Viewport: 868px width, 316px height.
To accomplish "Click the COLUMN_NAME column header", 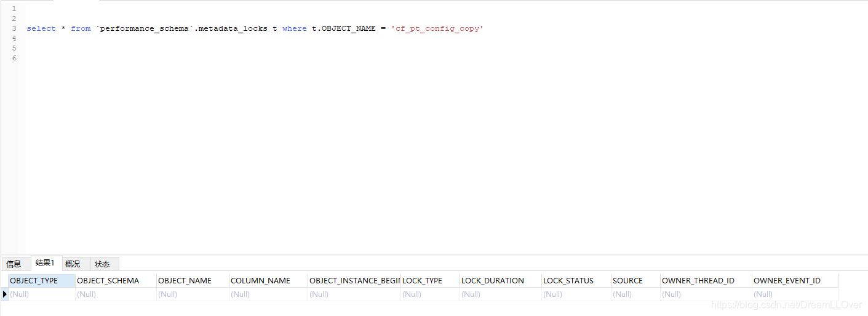I will pyautogui.click(x=268, y=280).
